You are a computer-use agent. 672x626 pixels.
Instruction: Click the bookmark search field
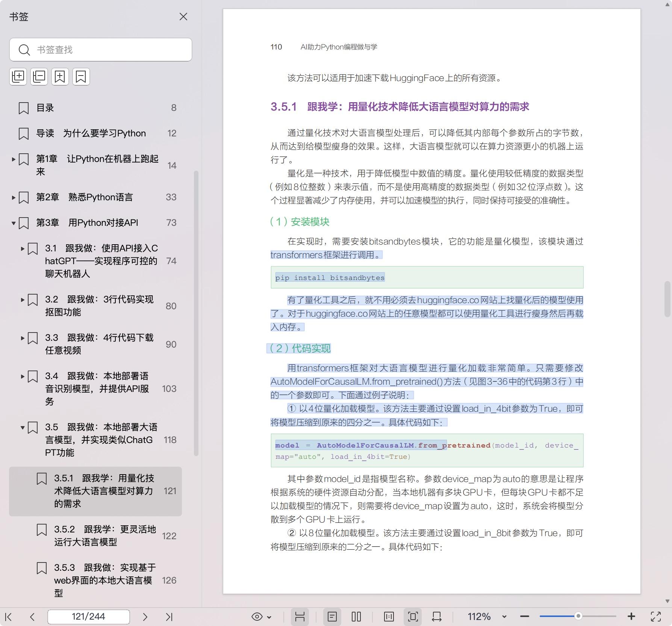point(101,50)
